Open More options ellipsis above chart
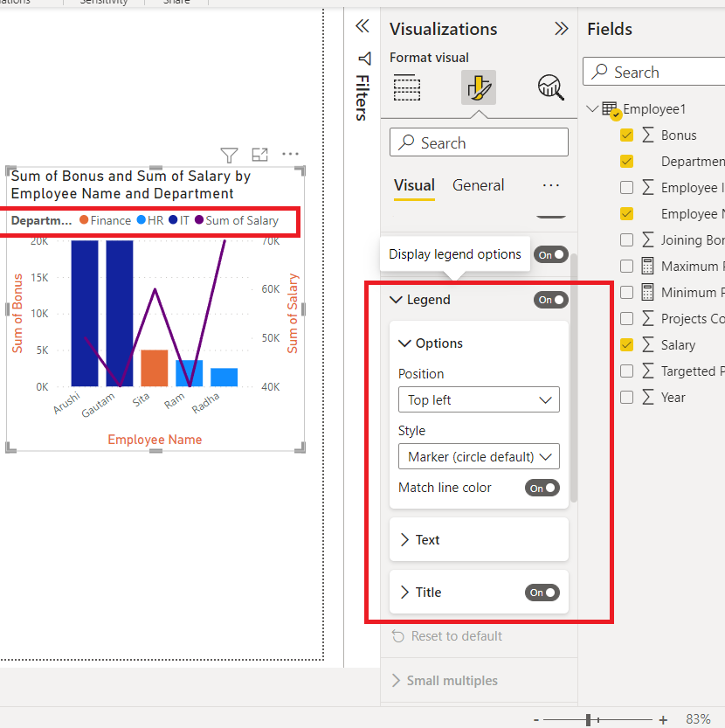The image size is (725, 728). 291,154
